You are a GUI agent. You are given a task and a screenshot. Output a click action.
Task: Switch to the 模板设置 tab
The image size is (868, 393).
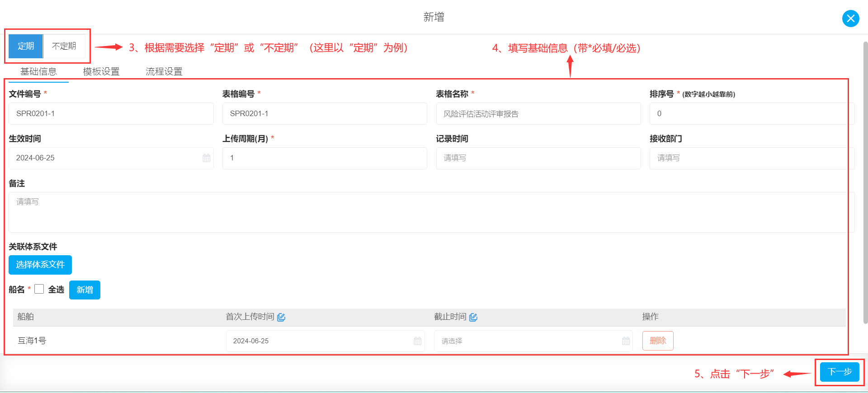click(x=101, y=71)
